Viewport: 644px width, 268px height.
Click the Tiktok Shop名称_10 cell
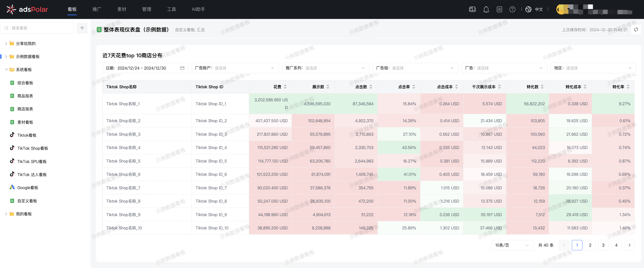(147, 228)
